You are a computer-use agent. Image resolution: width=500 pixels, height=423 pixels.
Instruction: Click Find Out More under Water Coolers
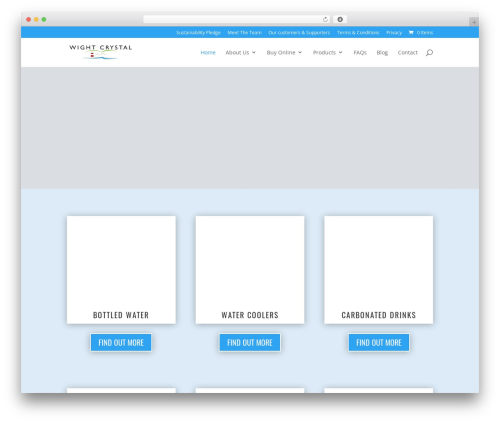tap(250, 342)
